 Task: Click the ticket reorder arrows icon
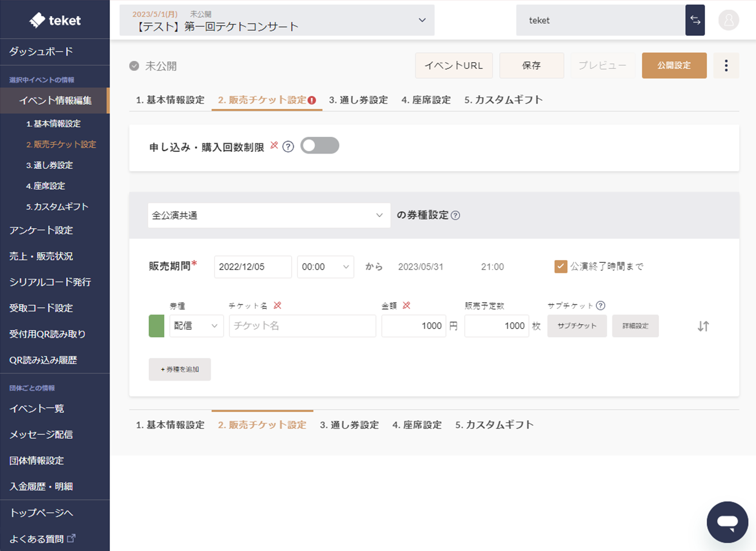click(x=703, y=326)
